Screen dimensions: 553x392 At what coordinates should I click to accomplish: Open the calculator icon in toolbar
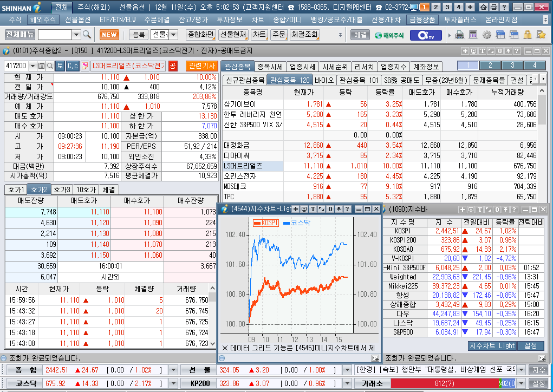click(x=473, y=35)
